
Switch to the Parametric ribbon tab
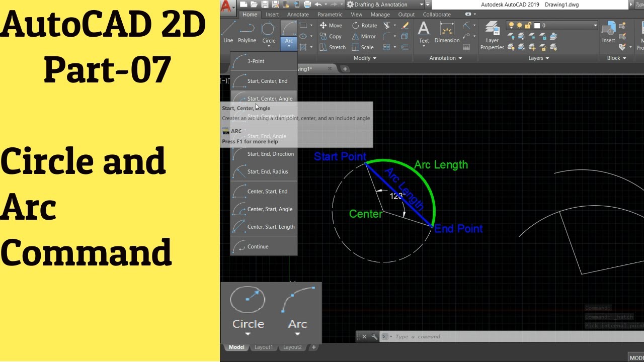(330, 15)
